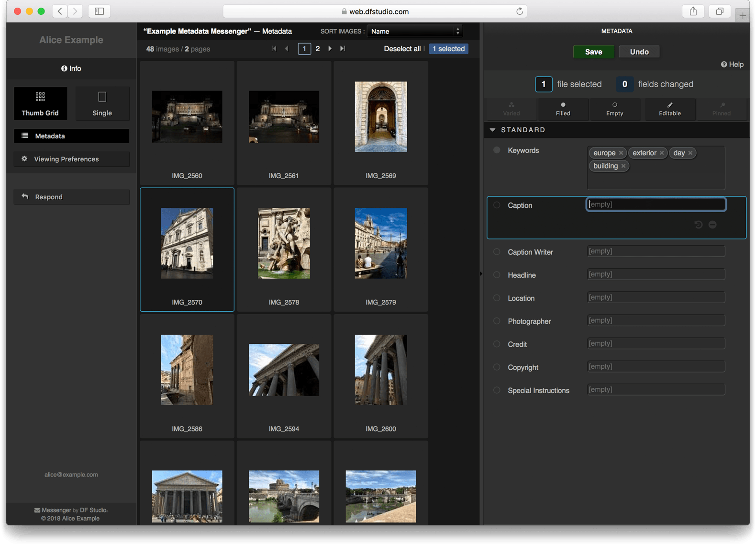
Task: Switch to Single image view
Action: pos(102,103)
